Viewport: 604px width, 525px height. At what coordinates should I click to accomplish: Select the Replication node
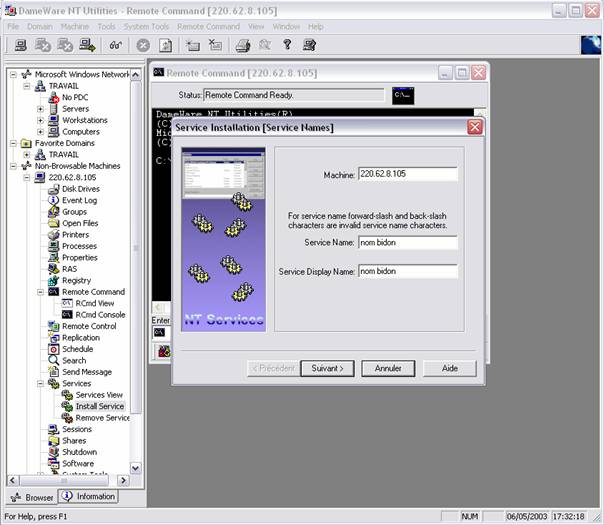pyautogui.click(x=81, y=338)
